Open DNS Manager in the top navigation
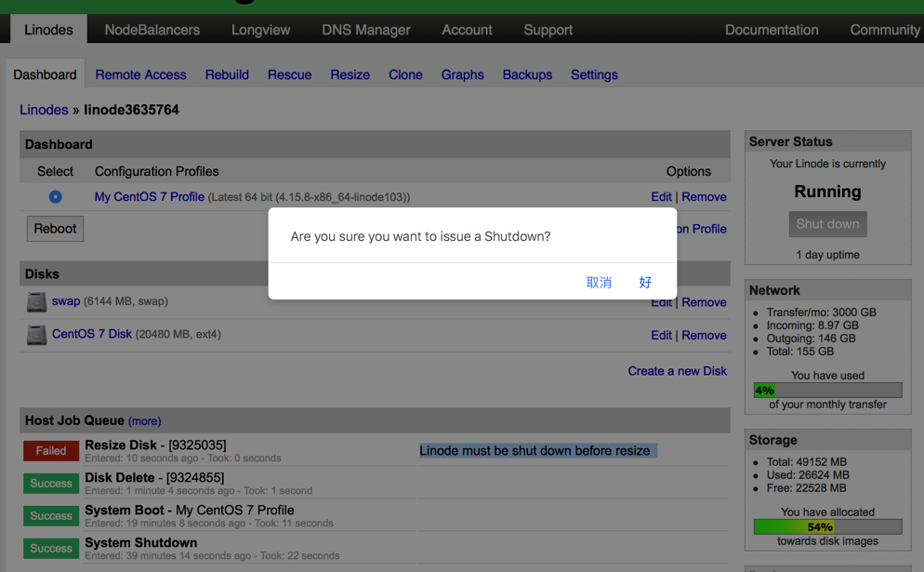This screenshot has width=924, height=572. tap(366, 30)
